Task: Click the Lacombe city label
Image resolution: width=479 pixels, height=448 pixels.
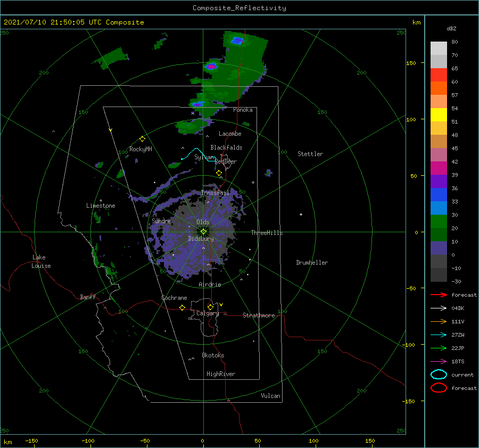Action: [230, 134]
